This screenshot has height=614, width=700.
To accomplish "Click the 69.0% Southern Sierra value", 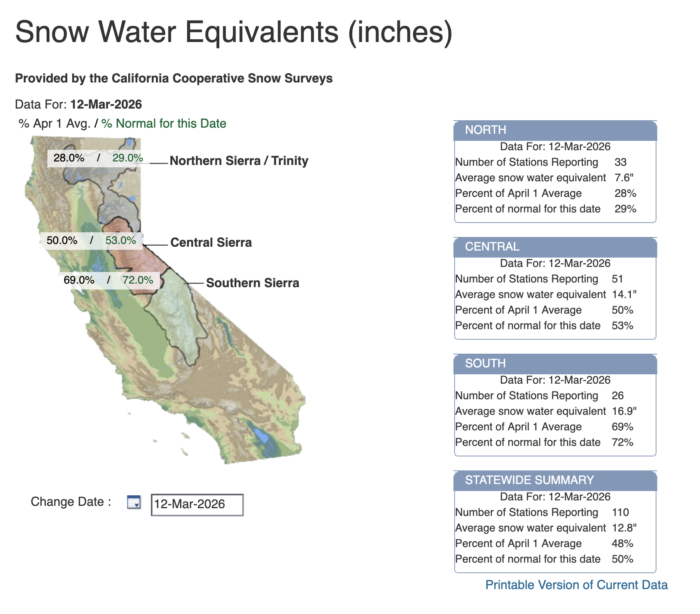I will click(79, 279).
